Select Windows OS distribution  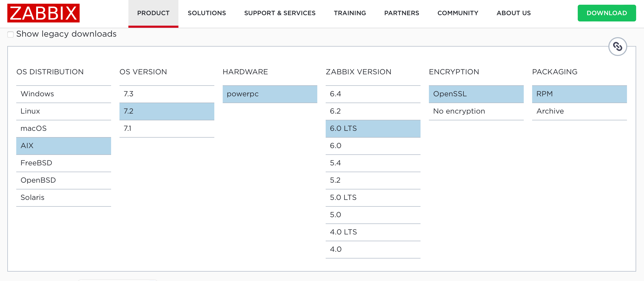coord(64,94)
